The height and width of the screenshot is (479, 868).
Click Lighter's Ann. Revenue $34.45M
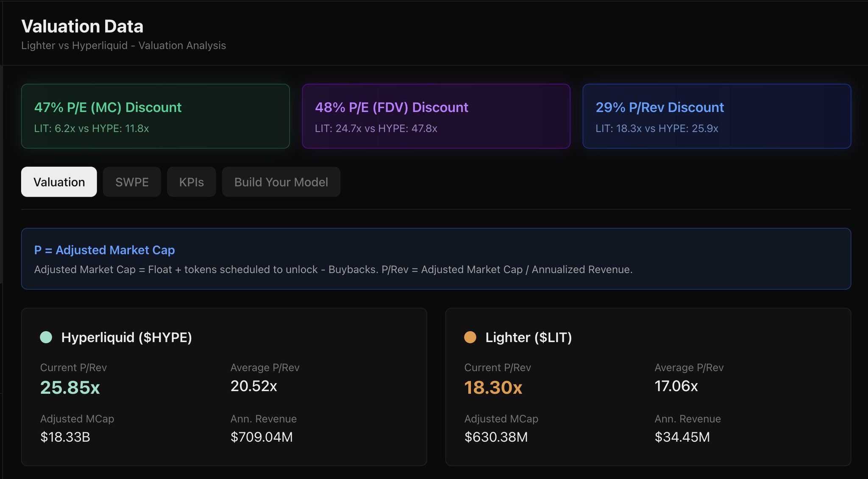click(682, 437)
